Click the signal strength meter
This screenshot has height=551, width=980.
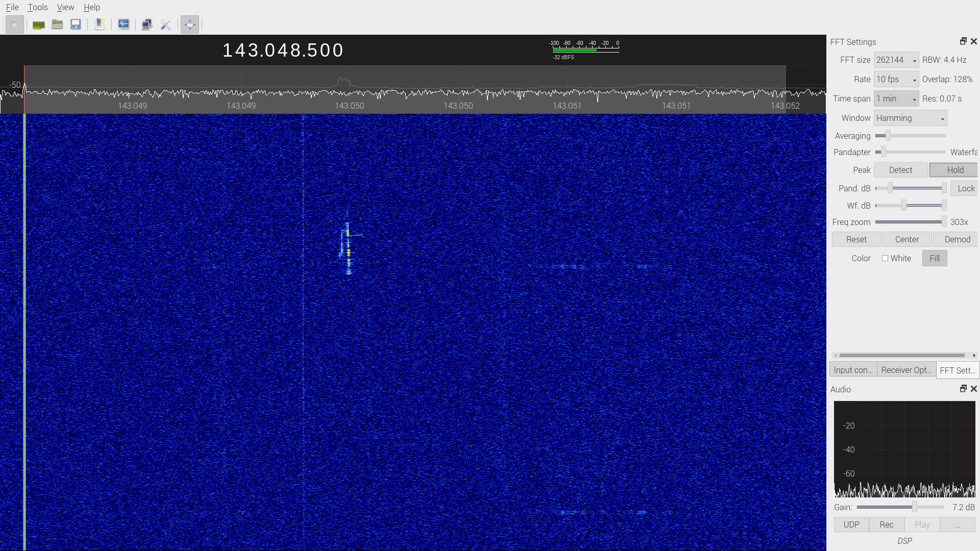pyautogui.click(x=585, y=49)
